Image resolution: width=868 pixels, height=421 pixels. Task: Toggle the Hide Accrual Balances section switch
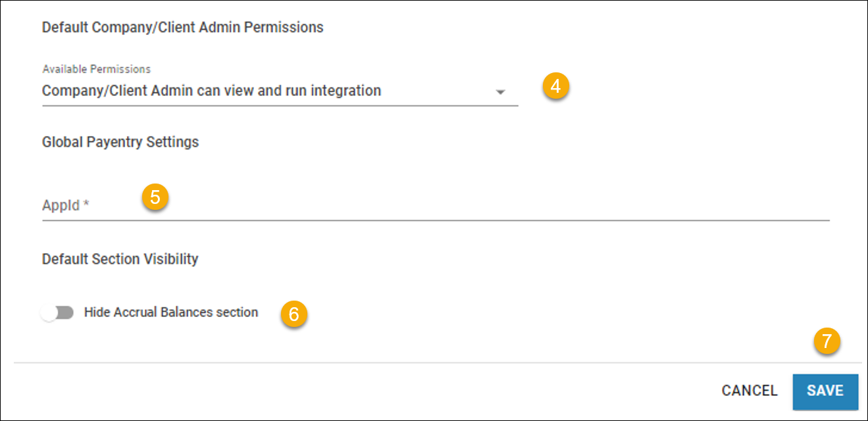click(x=58, y=312)
